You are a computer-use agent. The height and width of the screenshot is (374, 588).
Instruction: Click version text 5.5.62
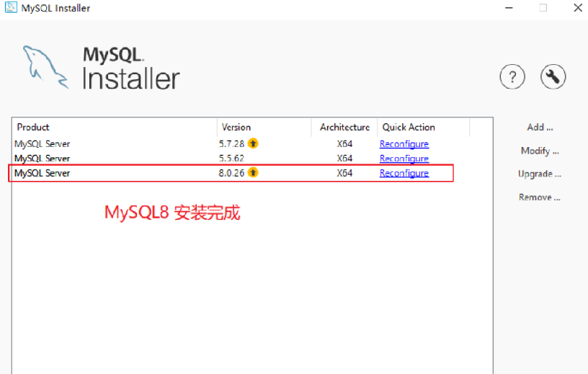pos(231,159)
